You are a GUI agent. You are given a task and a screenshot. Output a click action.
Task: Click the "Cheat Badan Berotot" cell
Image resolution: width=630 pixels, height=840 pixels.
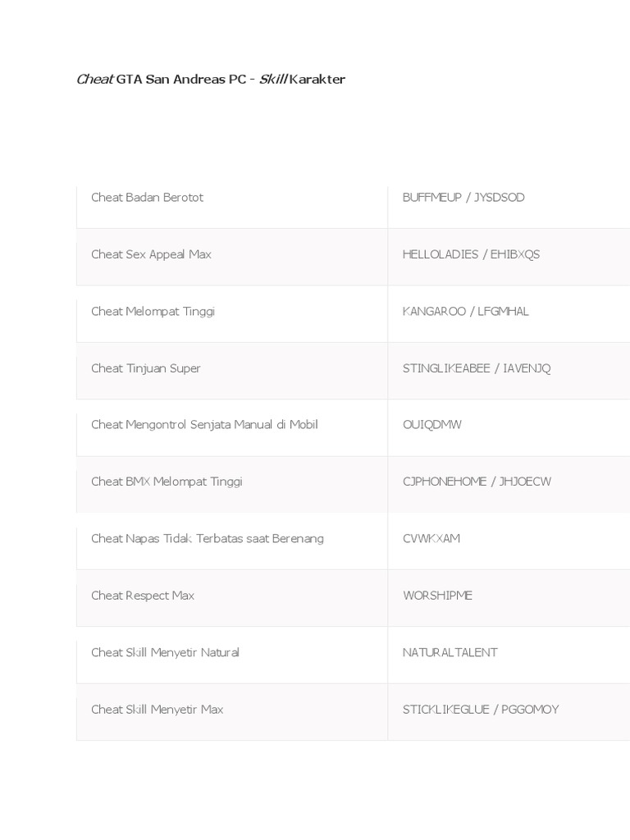(x=147, y=198)
